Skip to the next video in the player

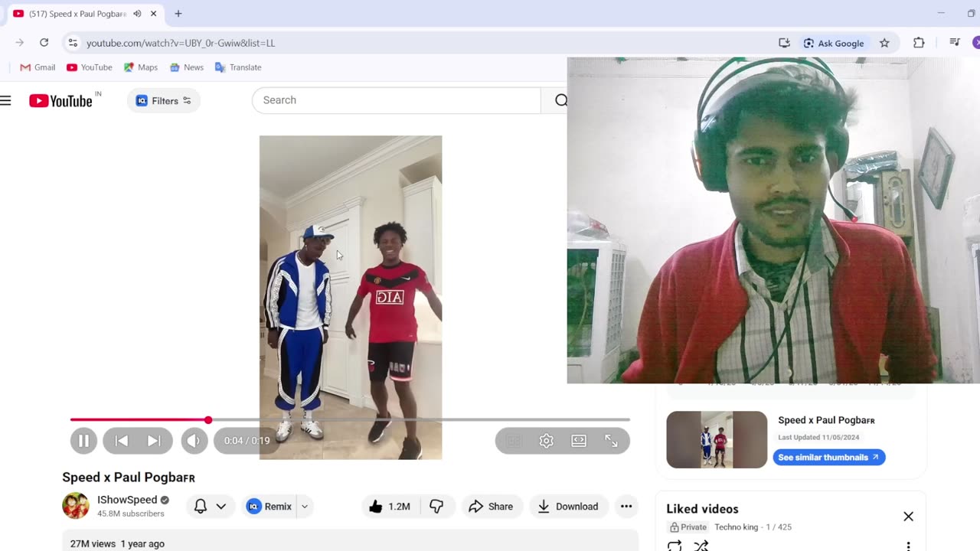click(x=154, y=441)
